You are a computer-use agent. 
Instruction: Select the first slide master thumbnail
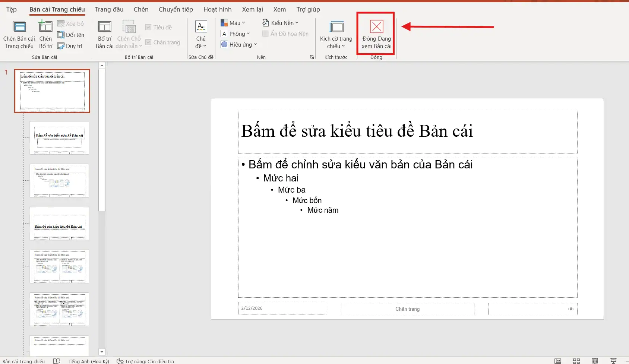click(52, 91)
